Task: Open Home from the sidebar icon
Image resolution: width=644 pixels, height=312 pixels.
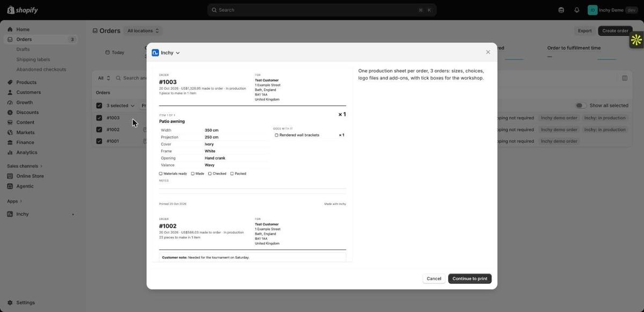Action: pos(10,30)
